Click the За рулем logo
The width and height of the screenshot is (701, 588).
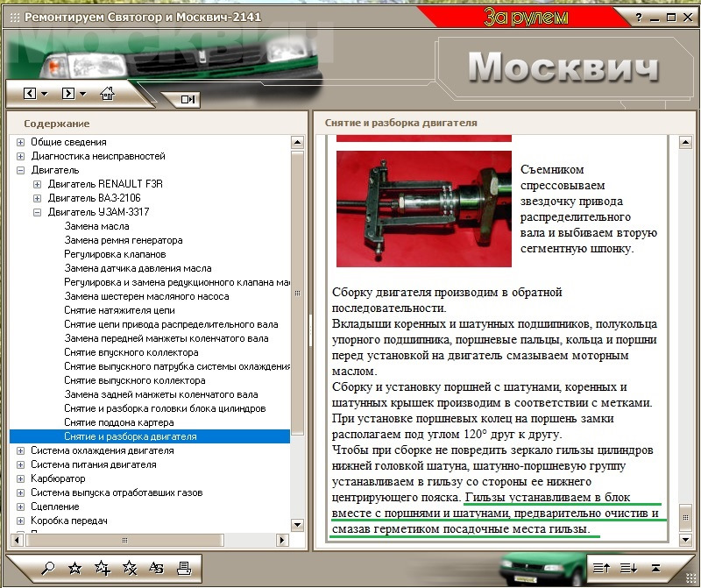click(526, 18)
